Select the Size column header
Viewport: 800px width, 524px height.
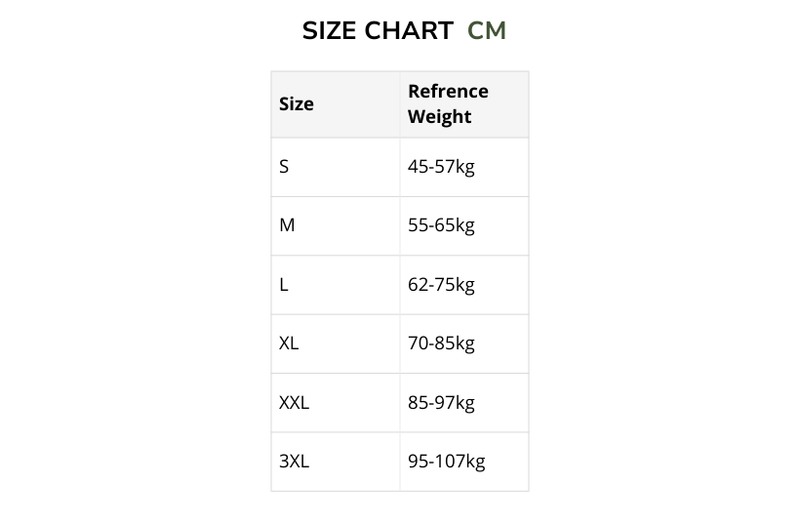coord(296,104)
